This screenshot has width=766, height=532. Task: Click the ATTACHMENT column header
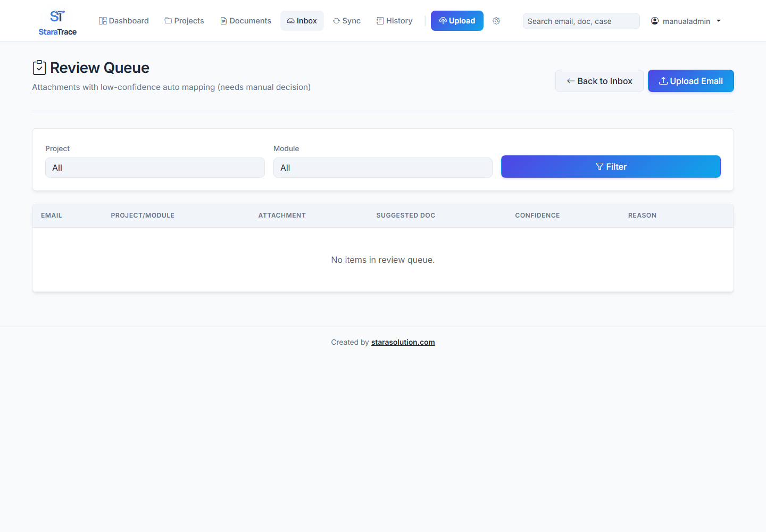tap(282, 215)
